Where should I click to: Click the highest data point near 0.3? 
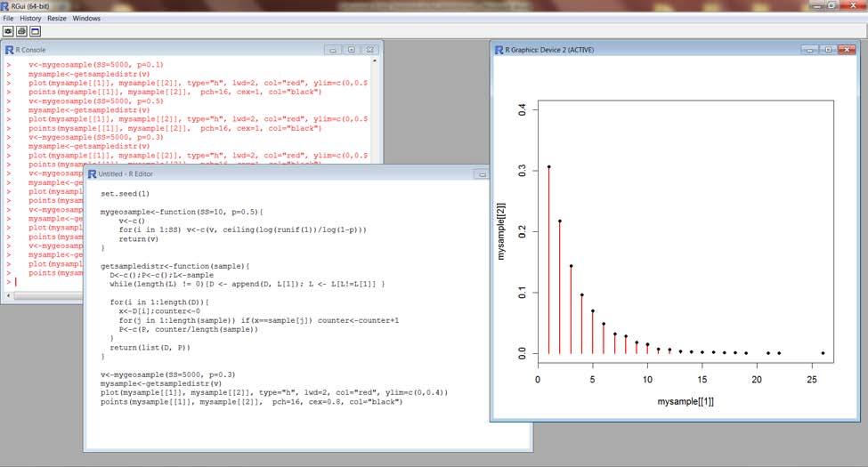[x=548, y=166]
